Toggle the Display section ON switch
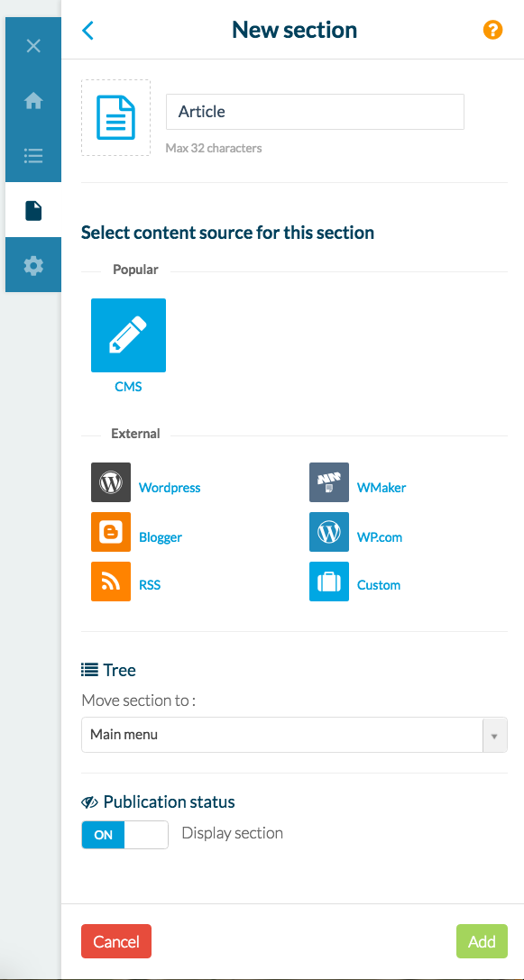The image size is (524, 980). coord(124,834)
